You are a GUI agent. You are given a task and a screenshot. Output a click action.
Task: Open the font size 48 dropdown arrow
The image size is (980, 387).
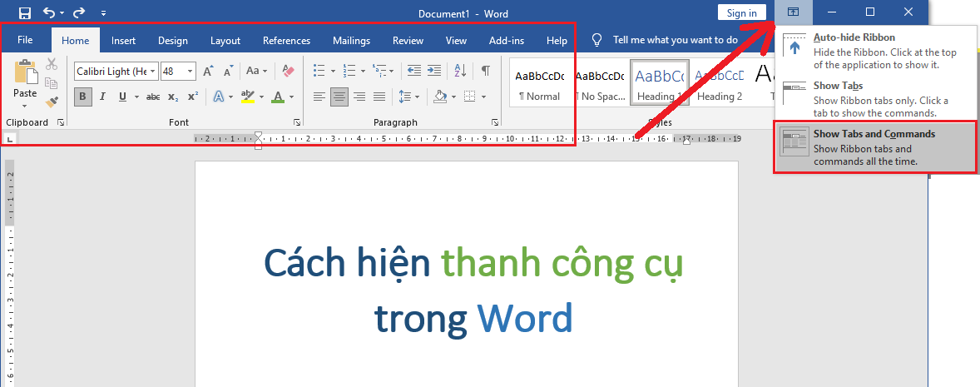tap(190, 72)
